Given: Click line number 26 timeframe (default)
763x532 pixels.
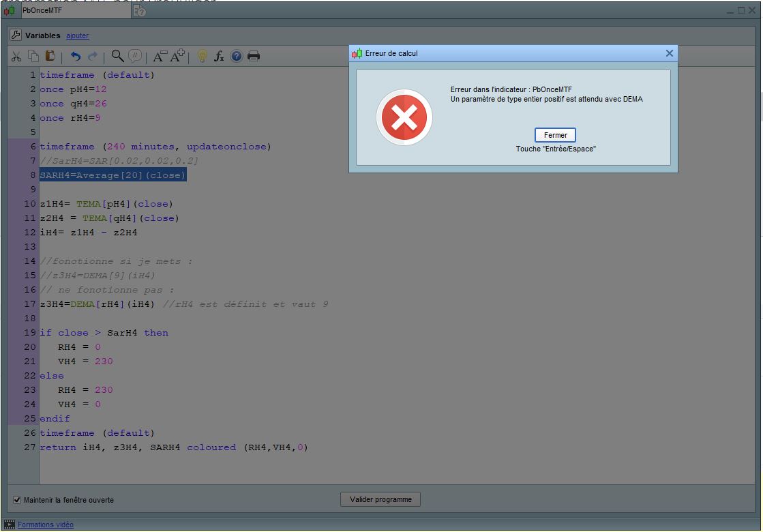Looking at the screenshot, I should (97, 433).
